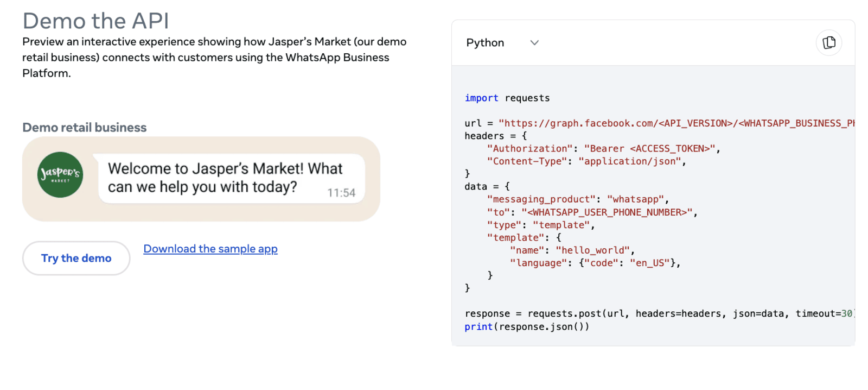
Task: Click the Jasper's Market green logo
Action: click(x=60, y=175)
